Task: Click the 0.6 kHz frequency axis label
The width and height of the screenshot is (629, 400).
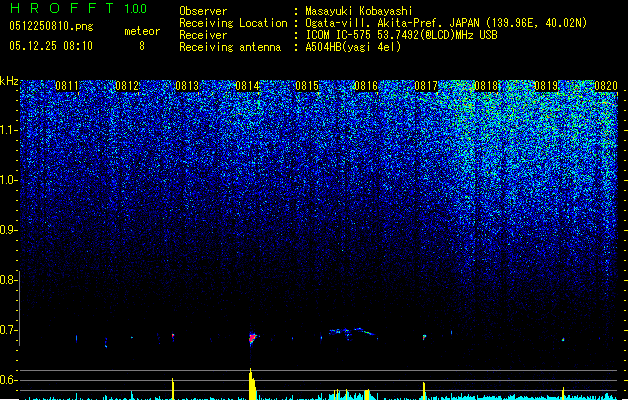Action: 8,380
